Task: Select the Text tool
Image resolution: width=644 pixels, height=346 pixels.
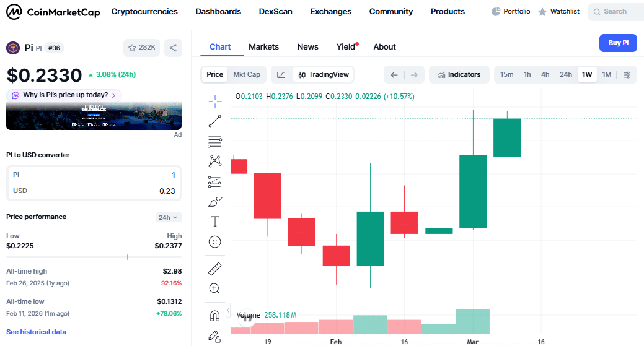Action: coord(215,222)
